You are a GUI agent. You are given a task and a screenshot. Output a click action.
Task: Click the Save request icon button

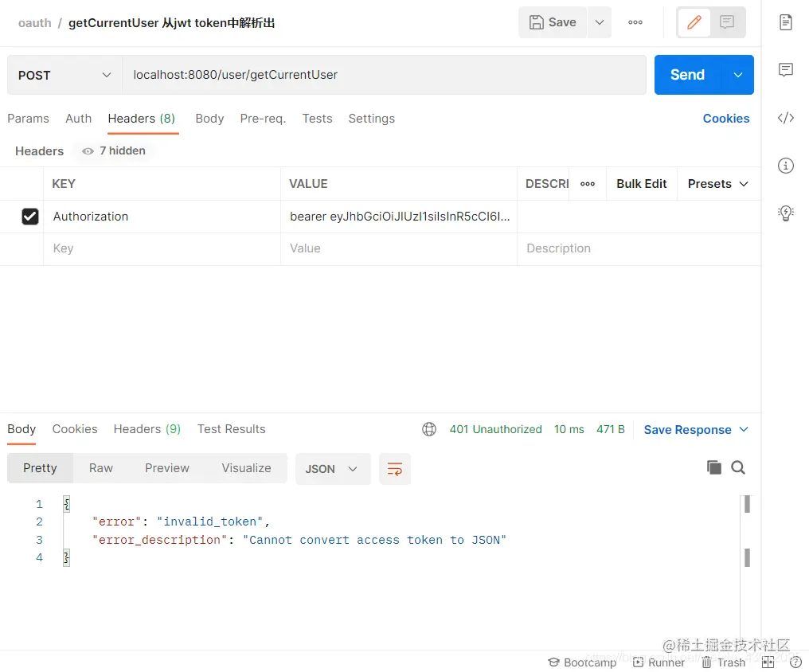[x=552, y=22]
